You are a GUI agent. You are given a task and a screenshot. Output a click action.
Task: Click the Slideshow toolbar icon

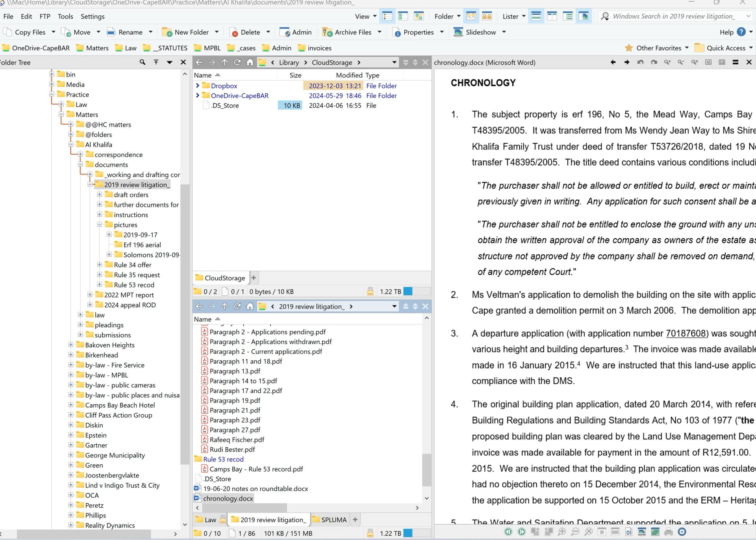click(x=458, y=32)
